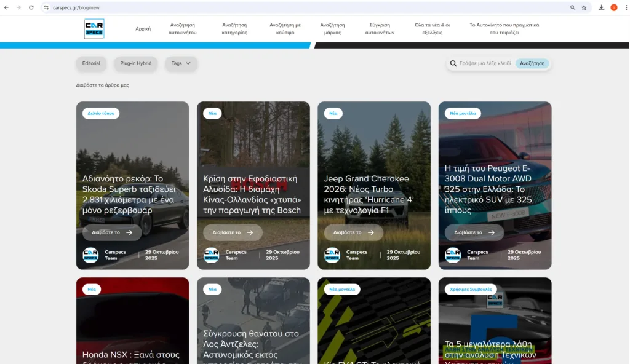
Task: Filter articles by Editorial
Action: 91,63
